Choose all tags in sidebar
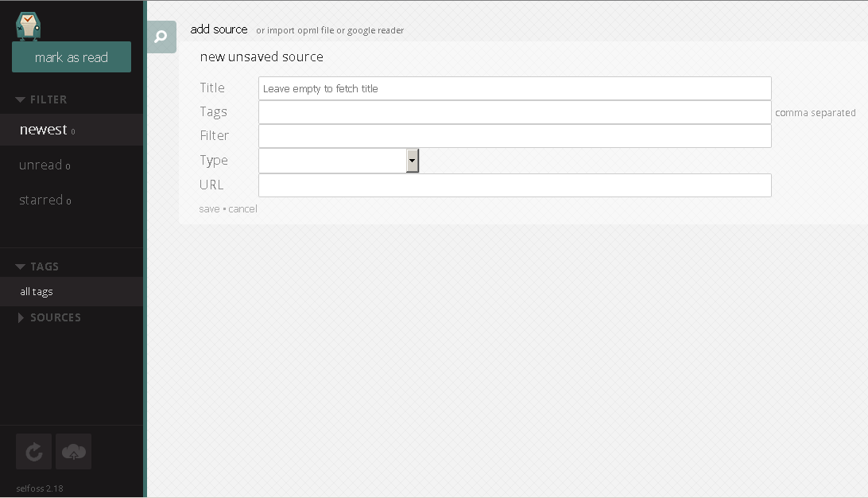 72,291
